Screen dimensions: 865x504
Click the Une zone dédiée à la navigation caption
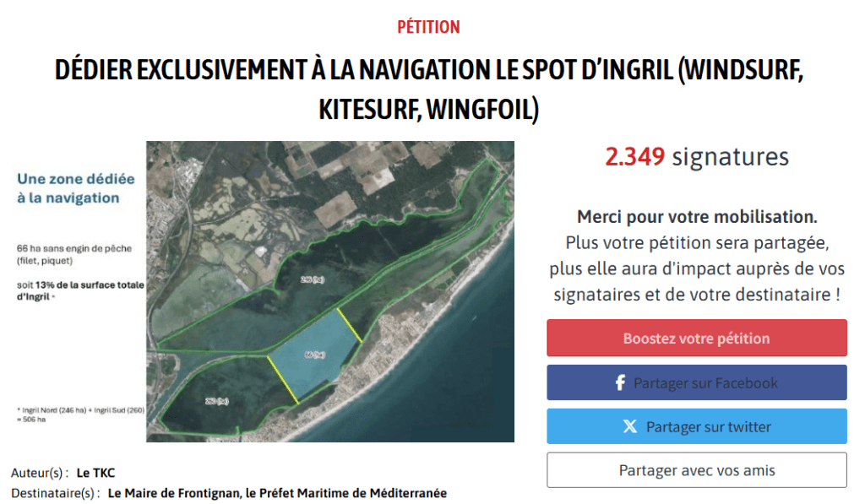[75, 188]
